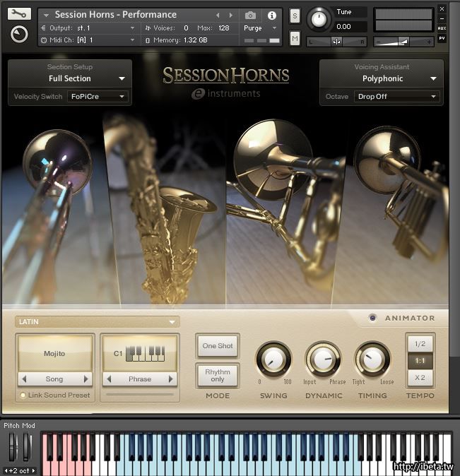460x476 pixels.
Task: Click the Swing knob
Action: [273, 360]
